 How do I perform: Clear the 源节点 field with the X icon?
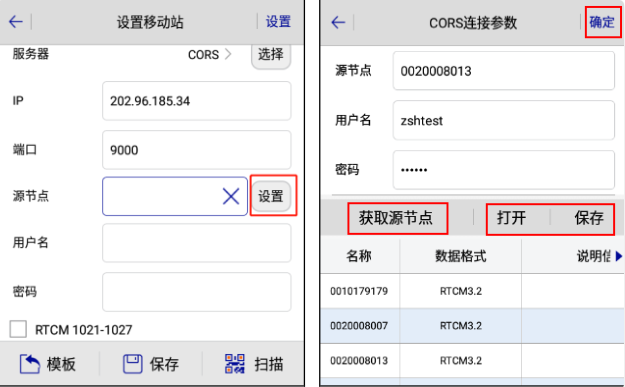[231, 196]
